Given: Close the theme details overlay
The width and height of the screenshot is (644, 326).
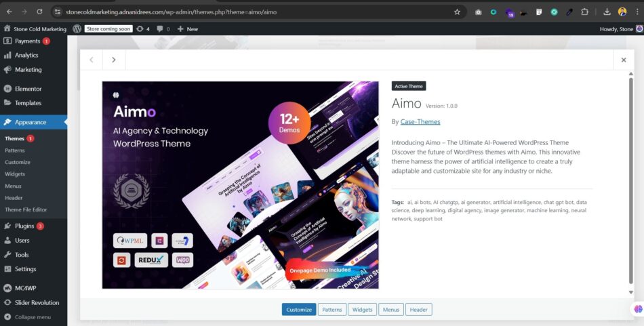Looking at the screenshot, I should [x=624, y=60].
